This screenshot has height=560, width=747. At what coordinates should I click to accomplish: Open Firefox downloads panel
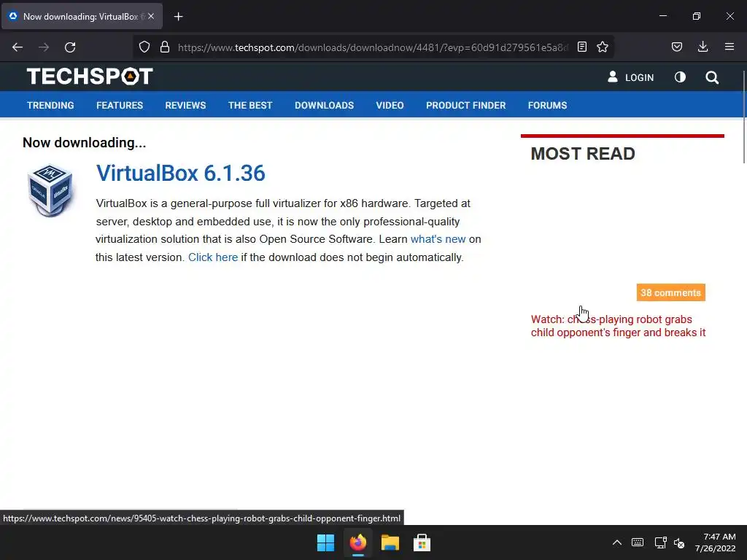click(x=703, y=47)
